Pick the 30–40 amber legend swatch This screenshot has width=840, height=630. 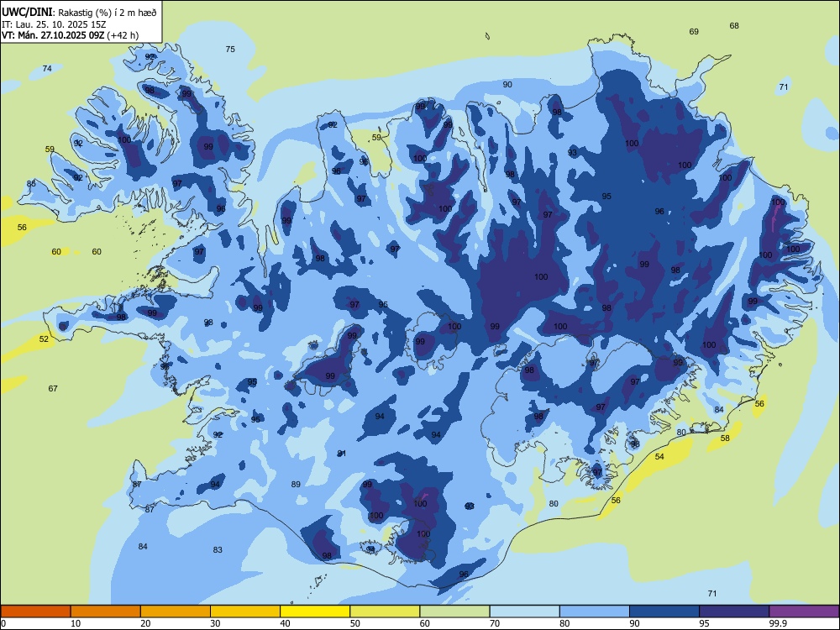point(245,612)
